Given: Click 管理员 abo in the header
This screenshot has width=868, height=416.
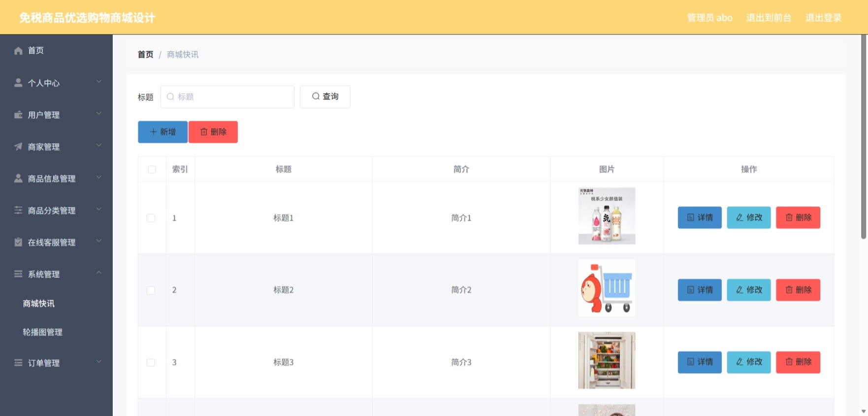Looking at the screenshot, I should [709, 18].
